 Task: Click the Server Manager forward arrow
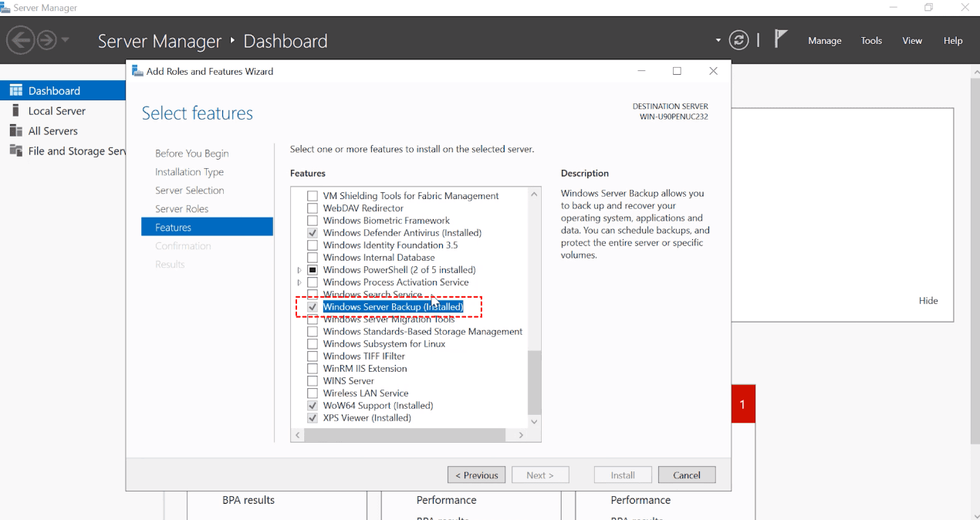tap(46, 39)
